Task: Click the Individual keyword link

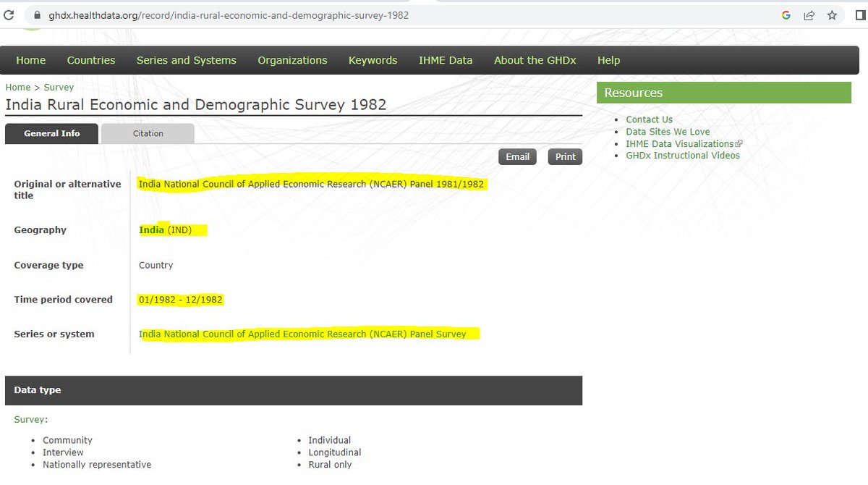Action: coord(329,440)
